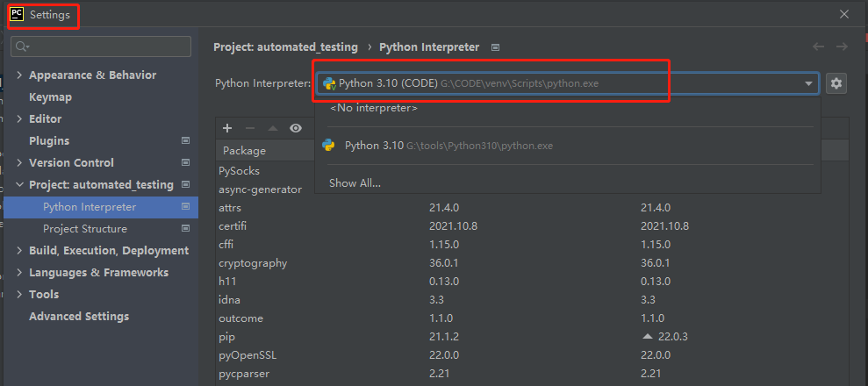This screenshot has height=386, width=868.
Task: Select the certifi package row
Action: point(532,226)
